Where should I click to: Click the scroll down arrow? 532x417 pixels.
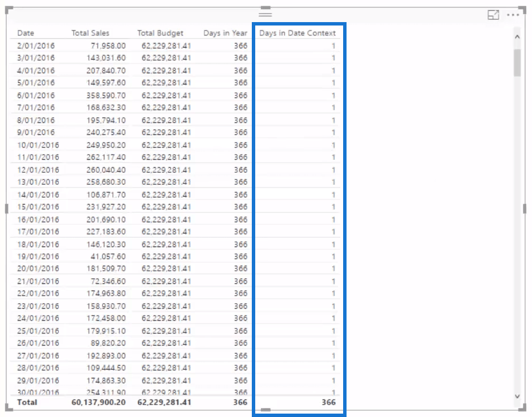517,396
